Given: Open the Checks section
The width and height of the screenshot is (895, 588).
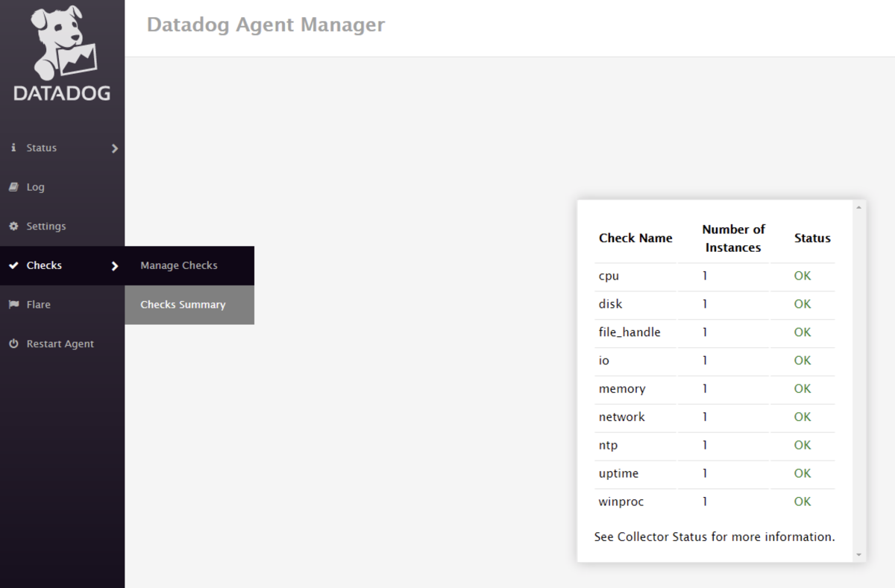Looking at the screenshot, I should 43,265.
